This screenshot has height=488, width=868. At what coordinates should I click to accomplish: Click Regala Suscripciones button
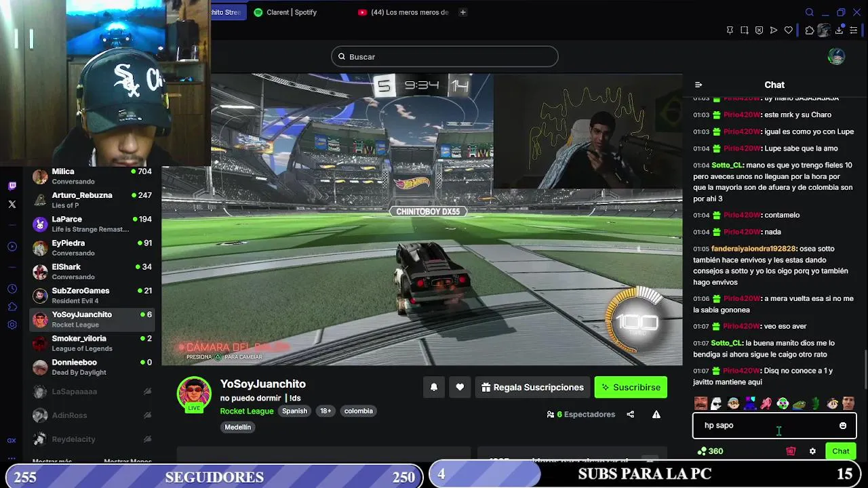pos(532,387)
